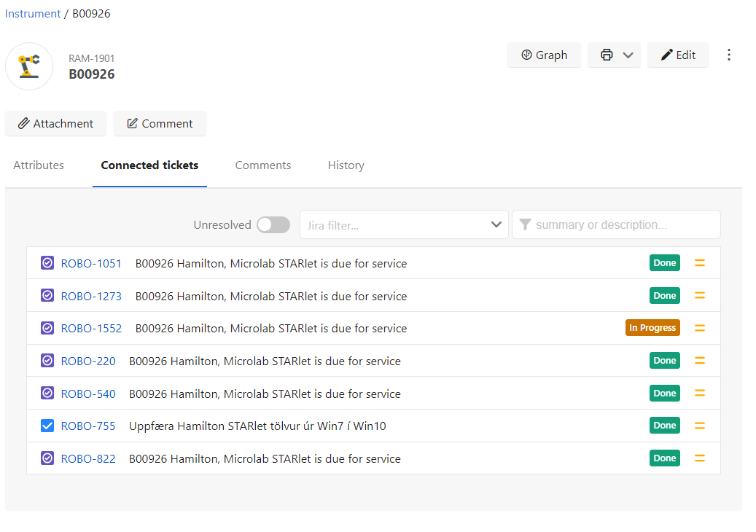Click the Edit pencil button
Screen dimensions: 756x532
(x=678, y=55)
